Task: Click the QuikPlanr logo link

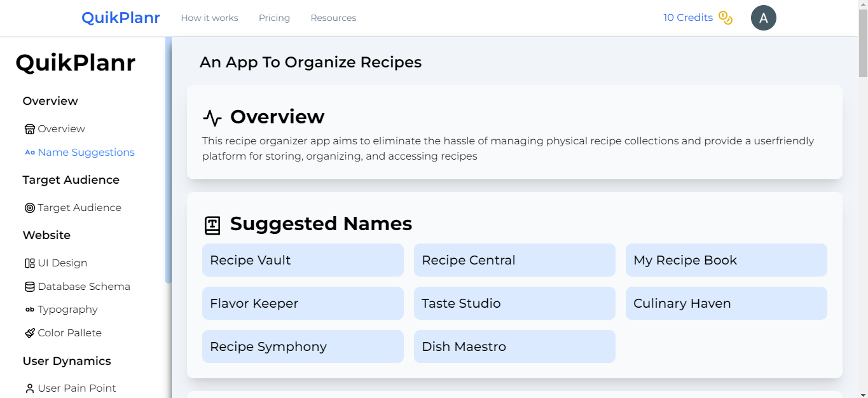Action: click(120, 18)
